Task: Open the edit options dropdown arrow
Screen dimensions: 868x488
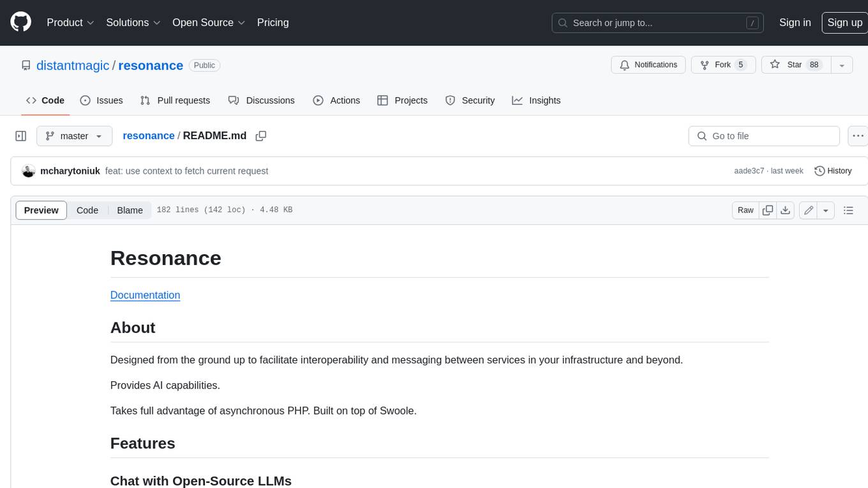Action: click(x=826, y=210)
